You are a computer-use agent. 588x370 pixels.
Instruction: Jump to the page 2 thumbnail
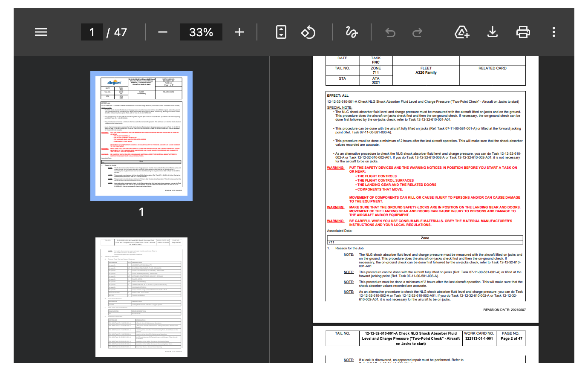point(141,297)
